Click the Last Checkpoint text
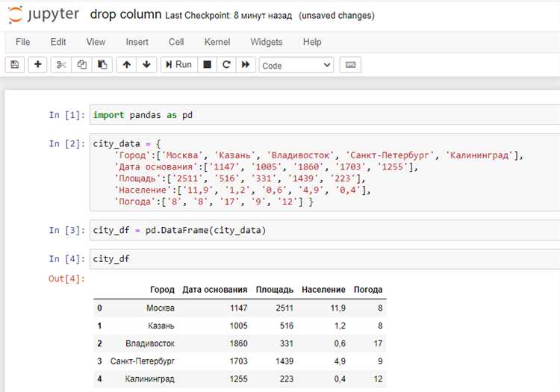This screenshot has height=392, width=560. pyautogui.click(x=228, y=16)
